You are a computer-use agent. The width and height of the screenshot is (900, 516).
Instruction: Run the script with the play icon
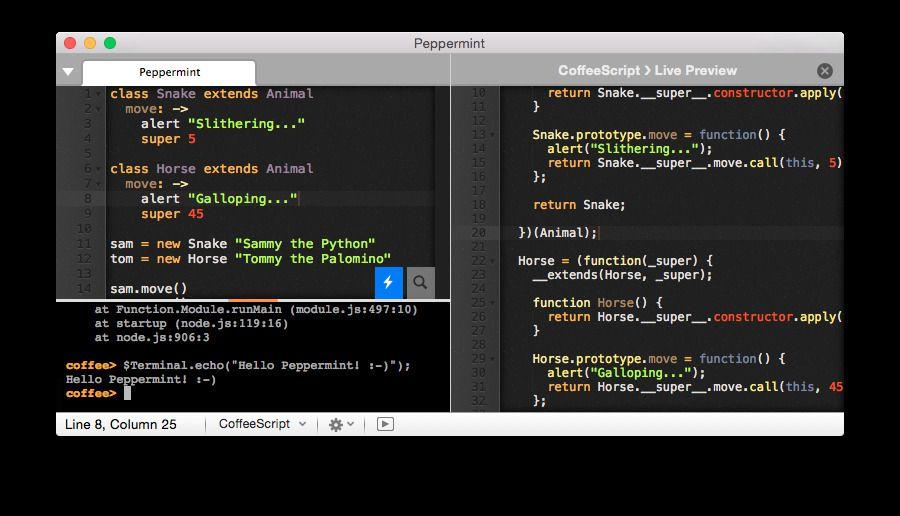(385, 424)
